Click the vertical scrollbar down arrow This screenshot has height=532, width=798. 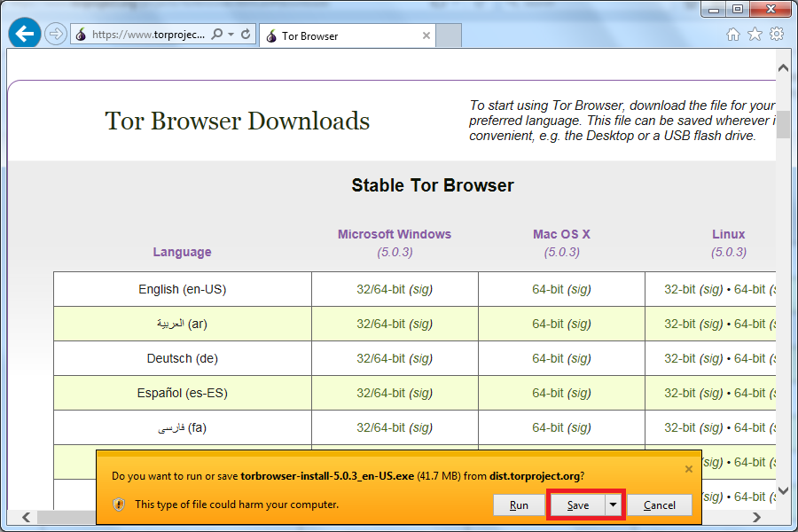[x=783, y=490]
